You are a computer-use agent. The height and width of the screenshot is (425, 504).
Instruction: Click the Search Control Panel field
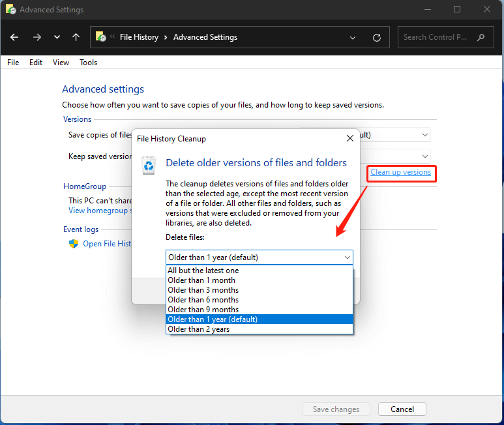click(445, 37)
